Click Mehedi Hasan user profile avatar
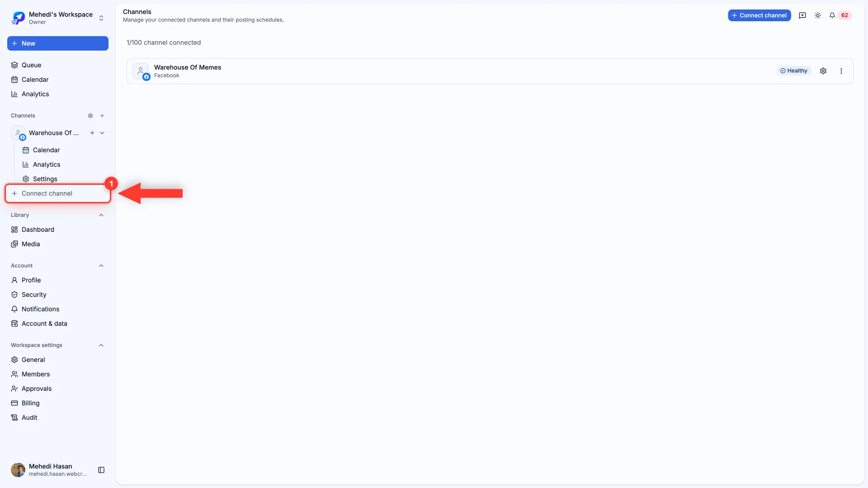The height and width of the screenshot is (488, 868). click(x=18, y=470)
